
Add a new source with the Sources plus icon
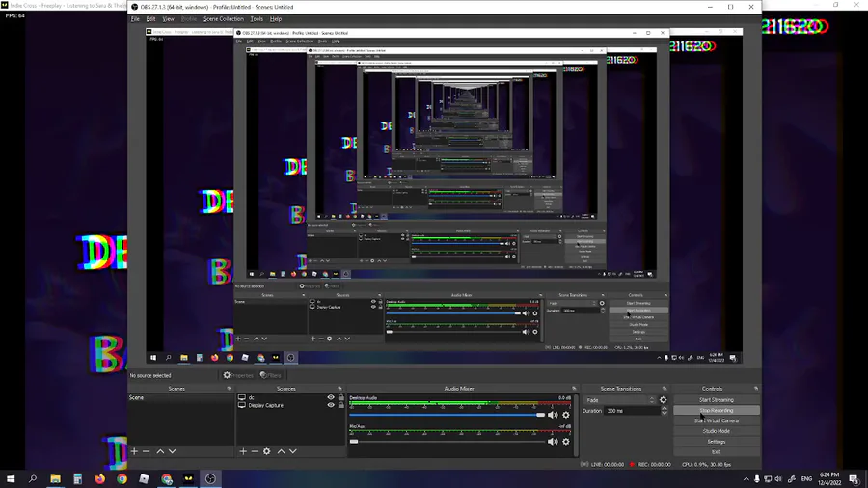point(243,451)
